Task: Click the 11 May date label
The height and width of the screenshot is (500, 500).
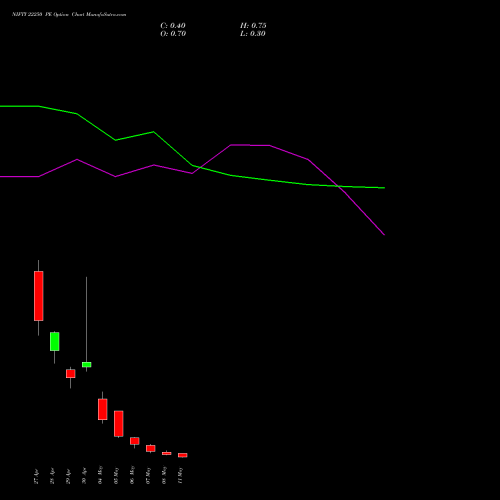Action: [180, 475]
